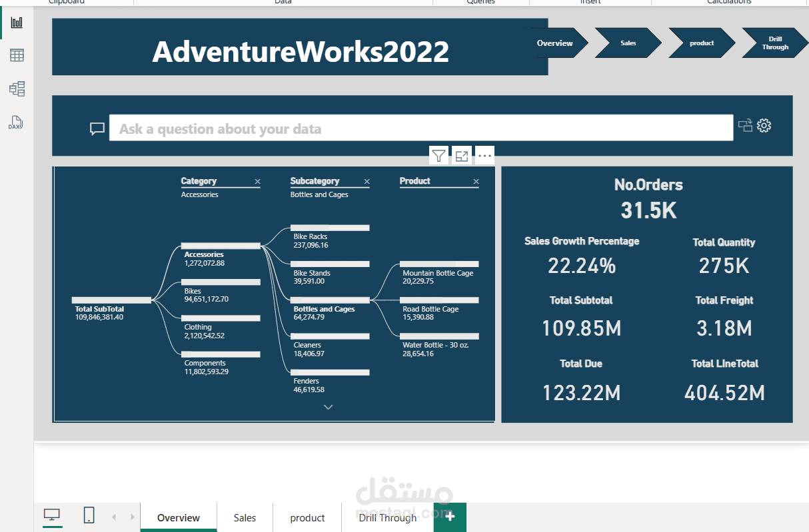Image resolution: width=809 pixels, height=532 pixels.
Task: Switch to desktop layout icon
Action: 52,515
